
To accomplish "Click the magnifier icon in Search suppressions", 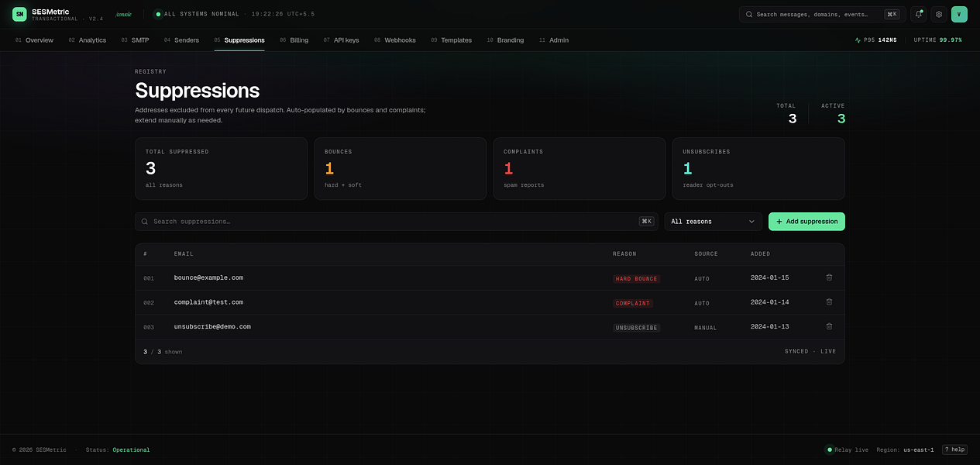I will point(145,222).
